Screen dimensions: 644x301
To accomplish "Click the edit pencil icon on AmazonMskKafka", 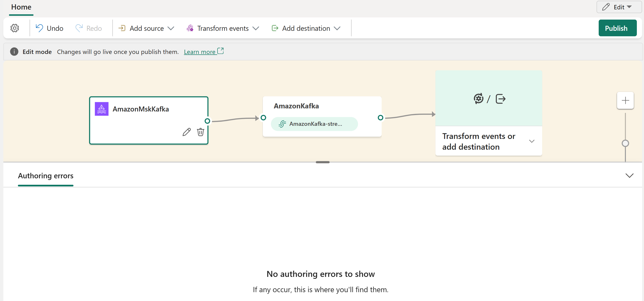I will click(186, 132).
